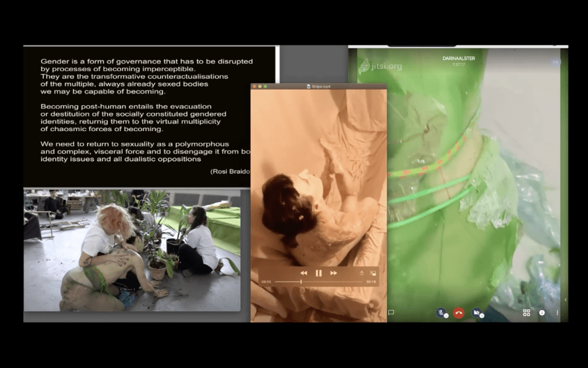Rewind the Stripe.mp4 video
This screenshot has width=588, height=368.
(x=304, y=273)
